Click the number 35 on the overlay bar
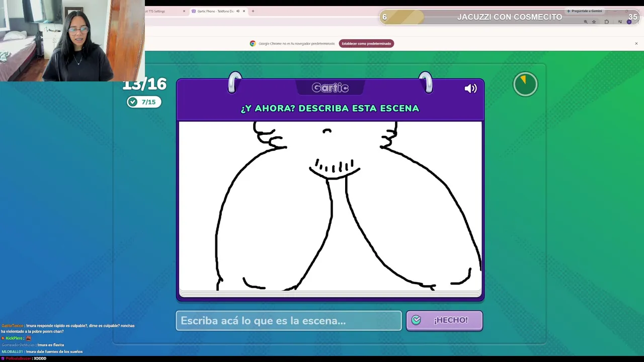Image resolution: width=644 pixels, height=362 pixels. pyautogui.click(x=632, y=17)
